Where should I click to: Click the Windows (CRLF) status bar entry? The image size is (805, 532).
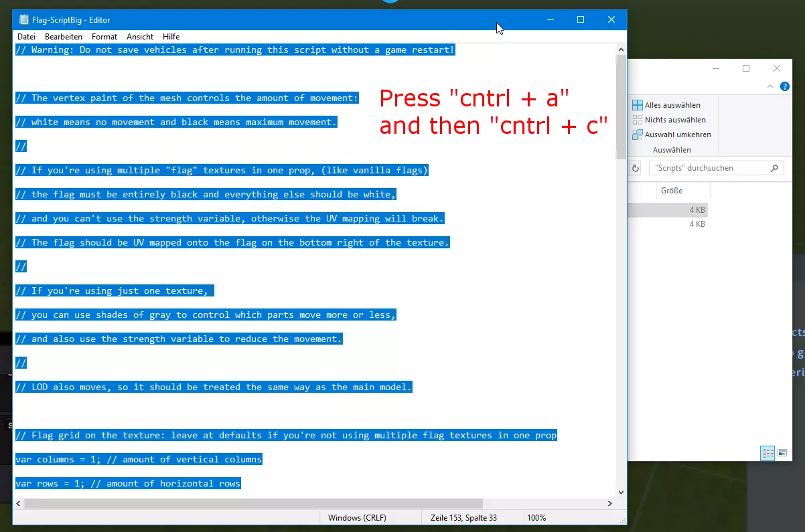(357, 518)
